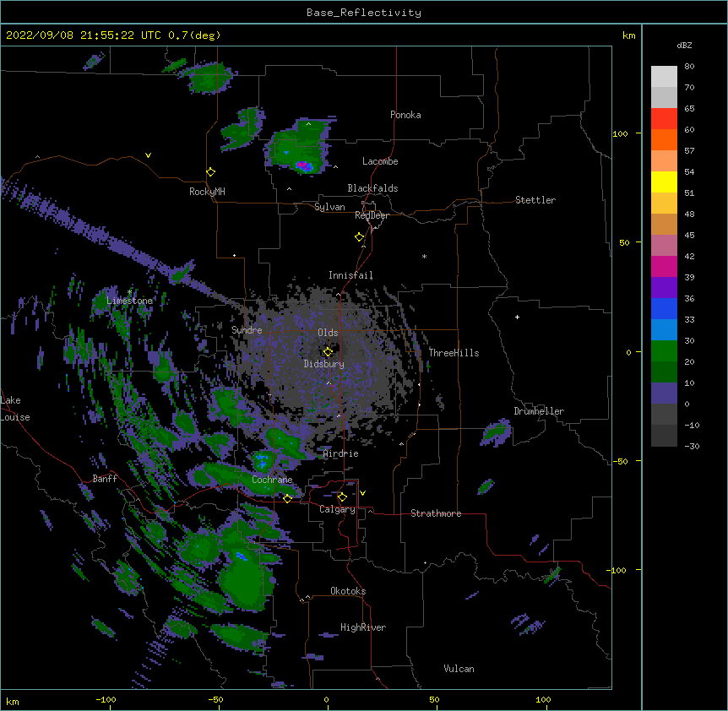Pick the magenta 39-42 dBZ legend swatch
The width and height of the screenshot is (728, 711).
(x=664, y=266)
